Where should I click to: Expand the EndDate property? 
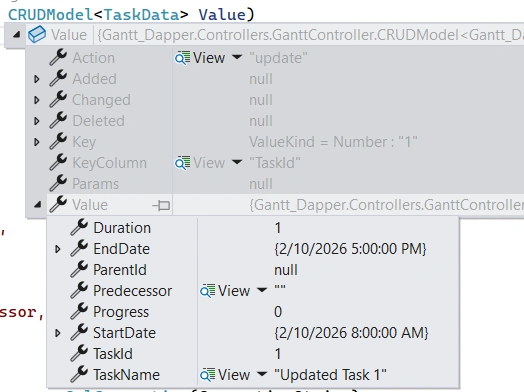tap(57, 249)
